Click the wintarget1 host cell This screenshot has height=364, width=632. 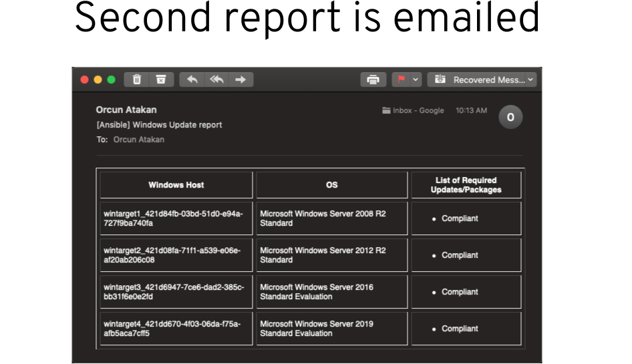click(x=176, y=218)
